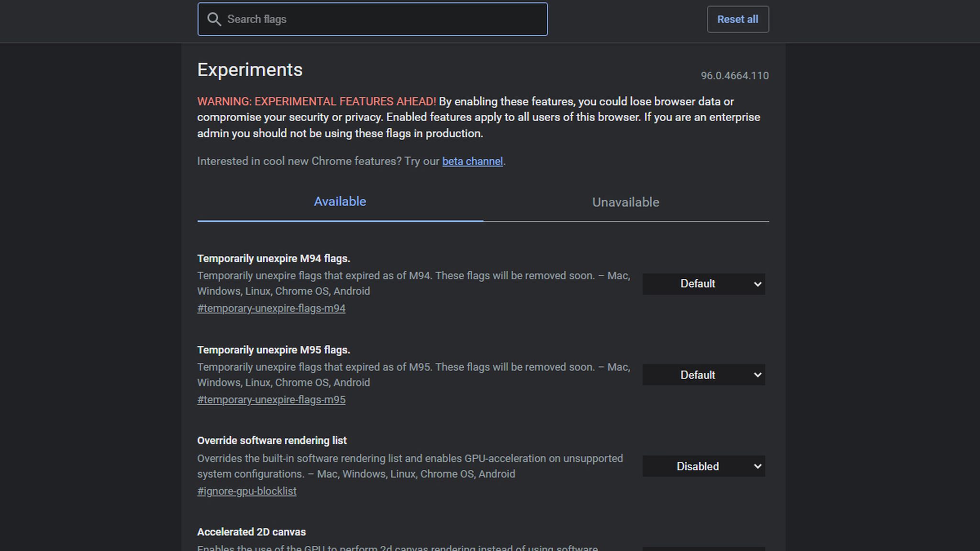980x551 pixels.
Task: Open the beta channel link
Action: click(472, 161)
